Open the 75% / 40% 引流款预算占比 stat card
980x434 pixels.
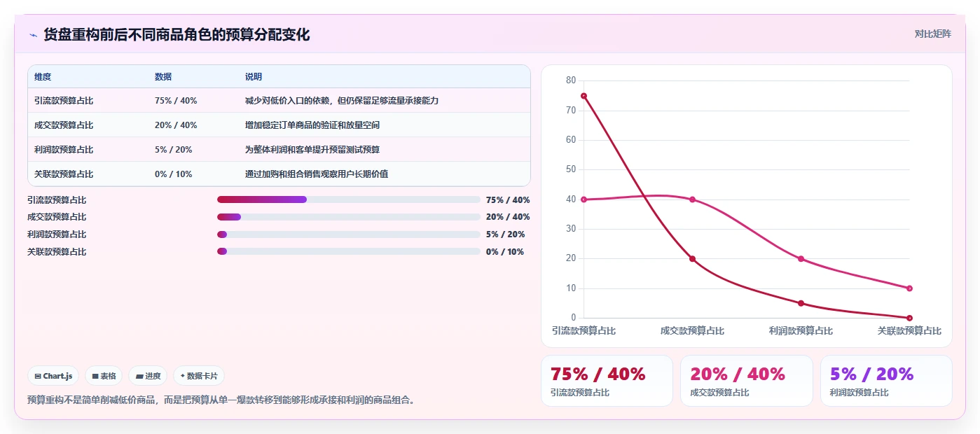tap(607, 381)
